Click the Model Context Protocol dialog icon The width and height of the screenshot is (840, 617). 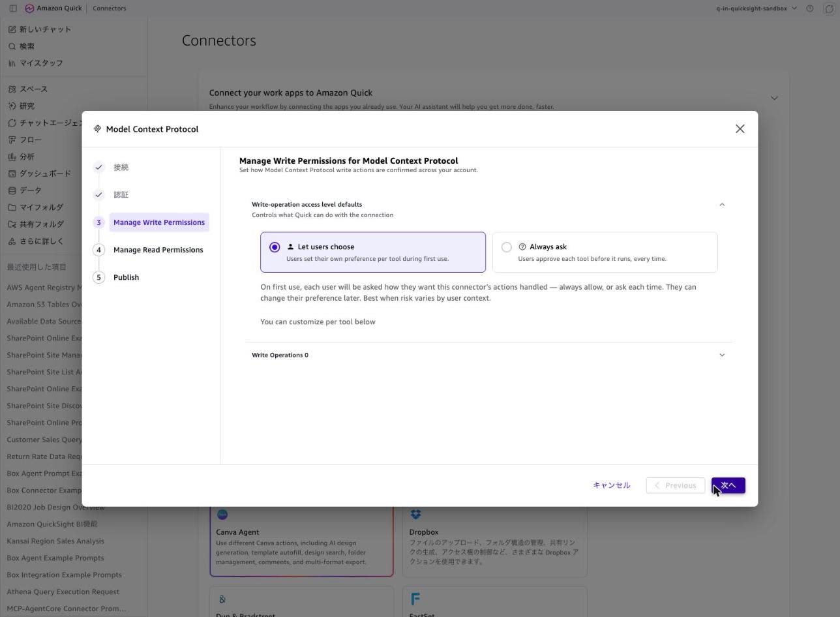point(97,129)
